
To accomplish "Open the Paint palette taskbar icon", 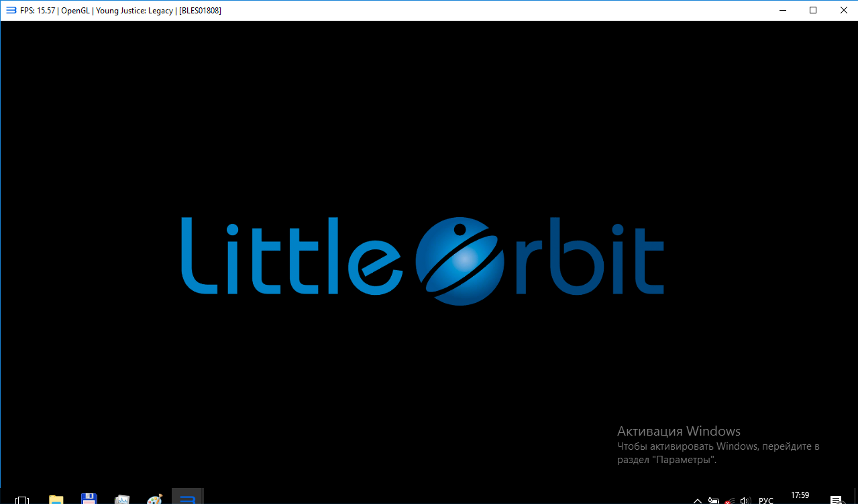I will click(154, 499).
